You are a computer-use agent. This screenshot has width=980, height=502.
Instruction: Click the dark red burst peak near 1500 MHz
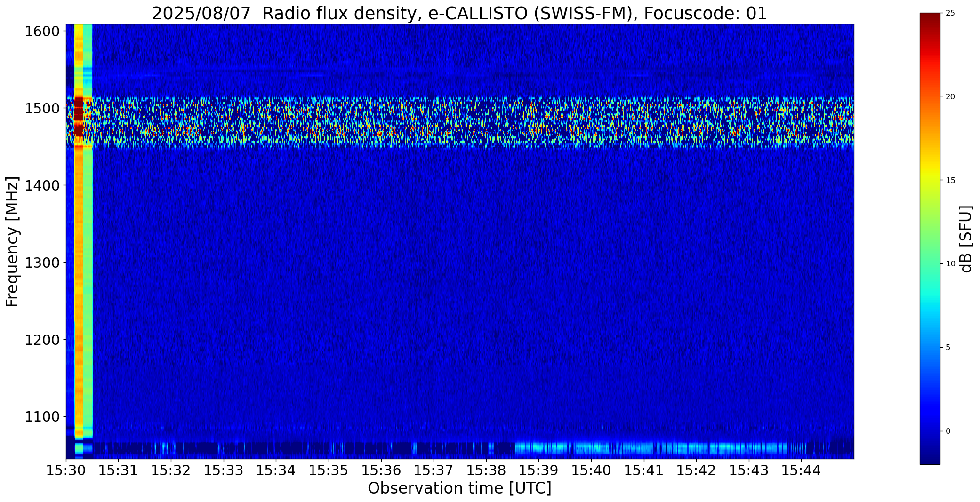click(x=79, y=116)
